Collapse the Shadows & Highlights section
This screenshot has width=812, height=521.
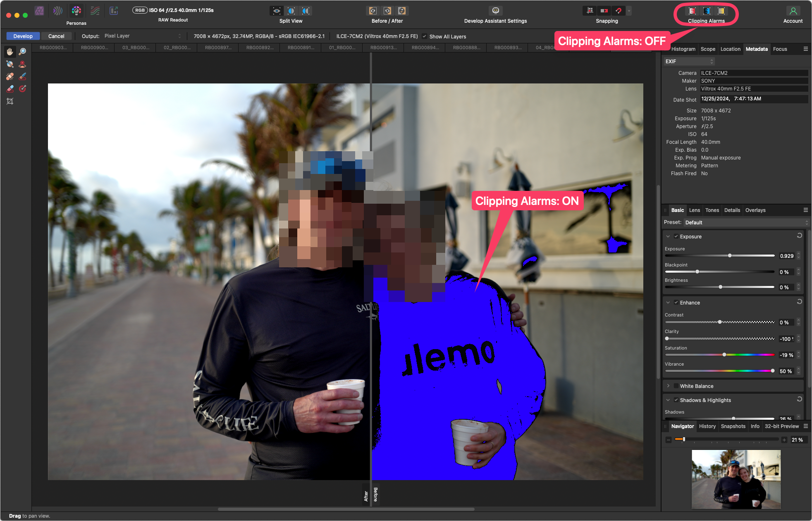(x=668, y=400)
